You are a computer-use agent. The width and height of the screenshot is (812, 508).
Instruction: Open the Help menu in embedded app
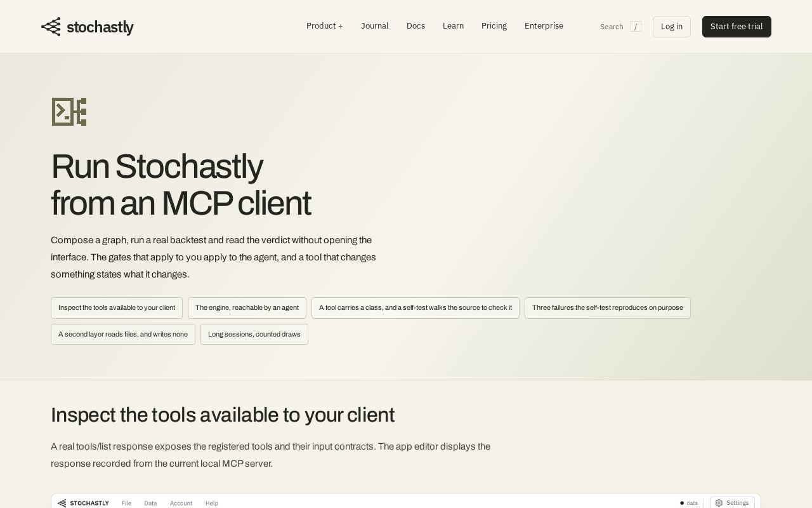click(212, 503)
